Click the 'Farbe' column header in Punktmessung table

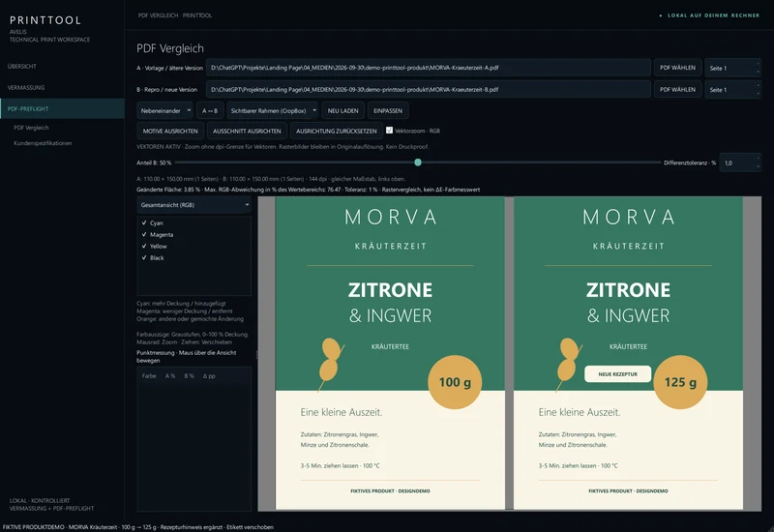point(149,376)
